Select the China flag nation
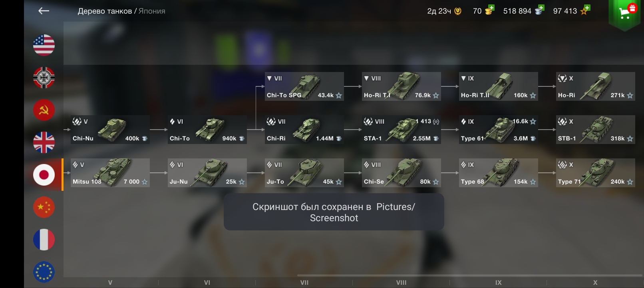The image size is (644, 288). tap(44, 207)
